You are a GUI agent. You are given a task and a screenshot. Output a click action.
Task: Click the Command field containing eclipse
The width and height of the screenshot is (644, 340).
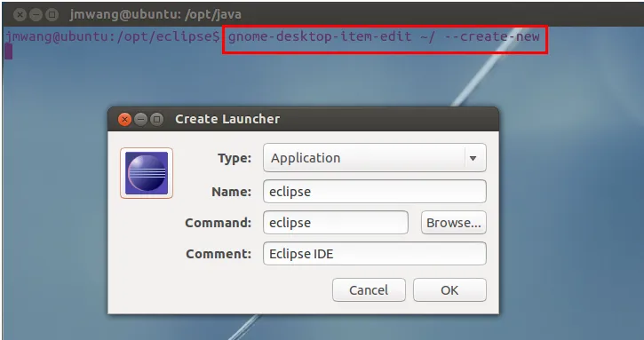coord(336,223)
